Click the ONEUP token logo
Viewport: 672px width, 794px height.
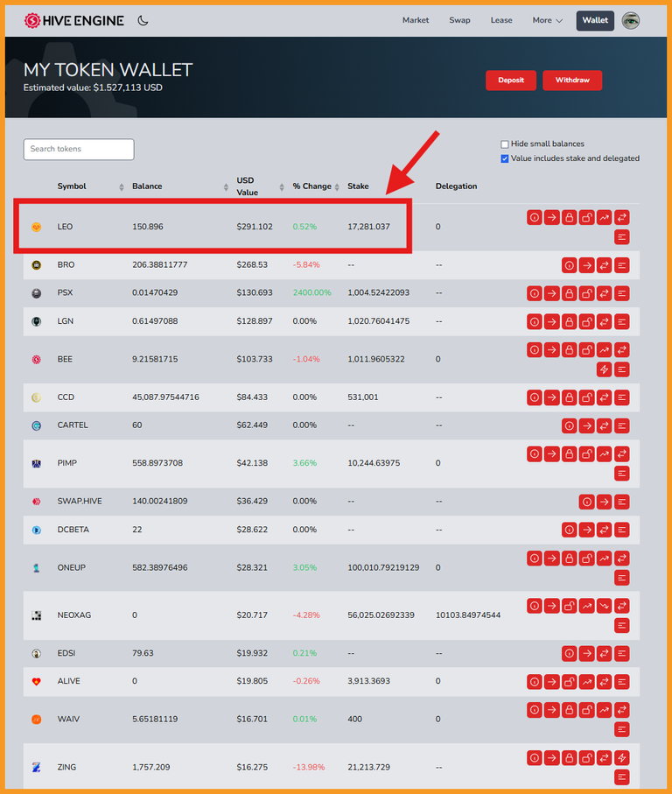tap(37, 568)
